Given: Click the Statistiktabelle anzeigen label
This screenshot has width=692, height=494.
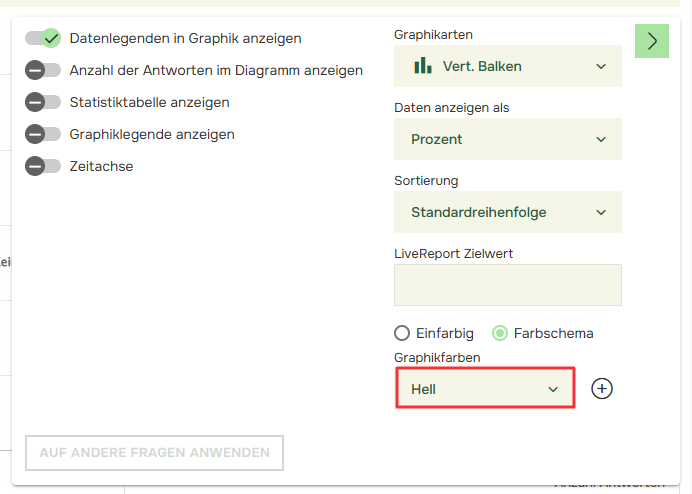Looking at the screenshot, I should (x=149, y=102).
